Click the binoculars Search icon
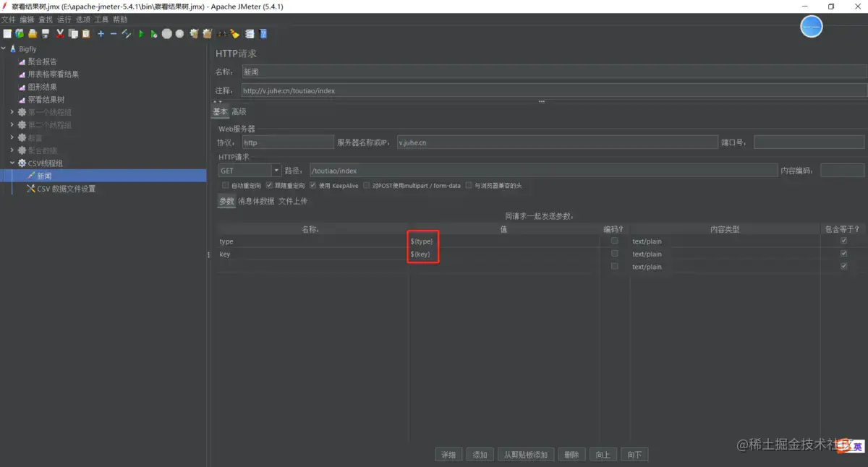Viewport: 868px width, 467px height. pos(221,33)
